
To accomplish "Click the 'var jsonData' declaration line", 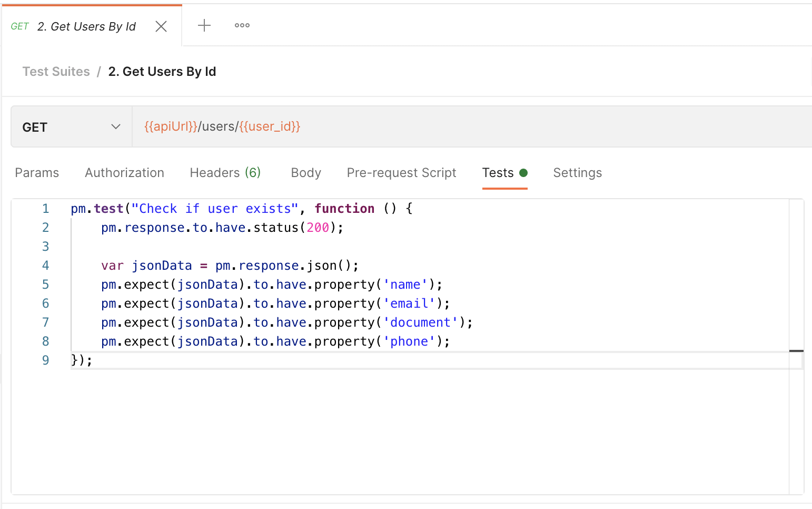I will tap(230, 266).
